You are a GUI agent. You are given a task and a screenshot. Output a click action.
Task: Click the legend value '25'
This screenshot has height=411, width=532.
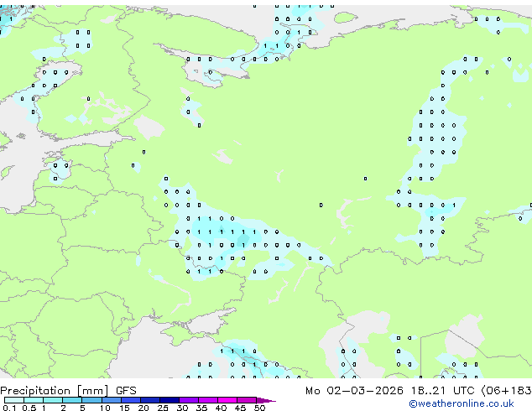(163, 408)
